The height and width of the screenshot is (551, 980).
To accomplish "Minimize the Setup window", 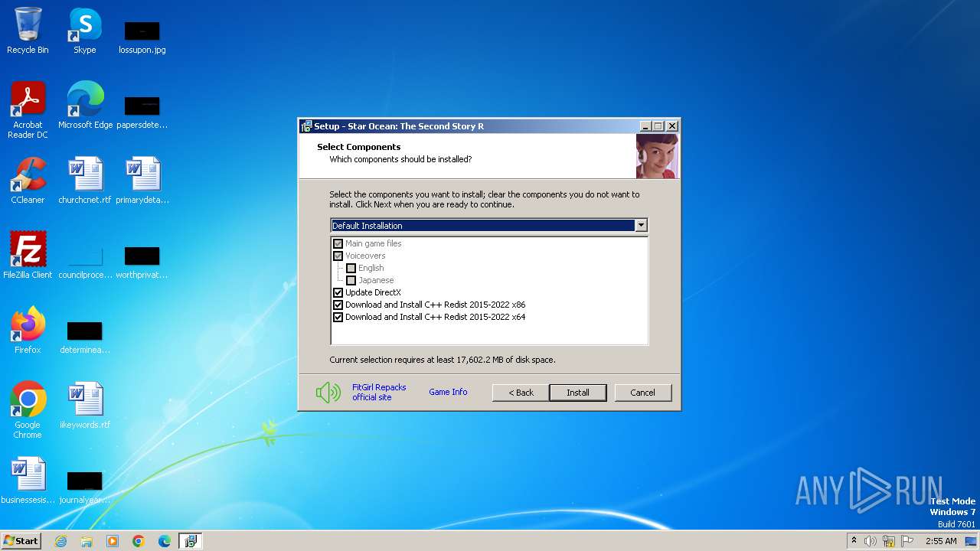I will [645, 126].
